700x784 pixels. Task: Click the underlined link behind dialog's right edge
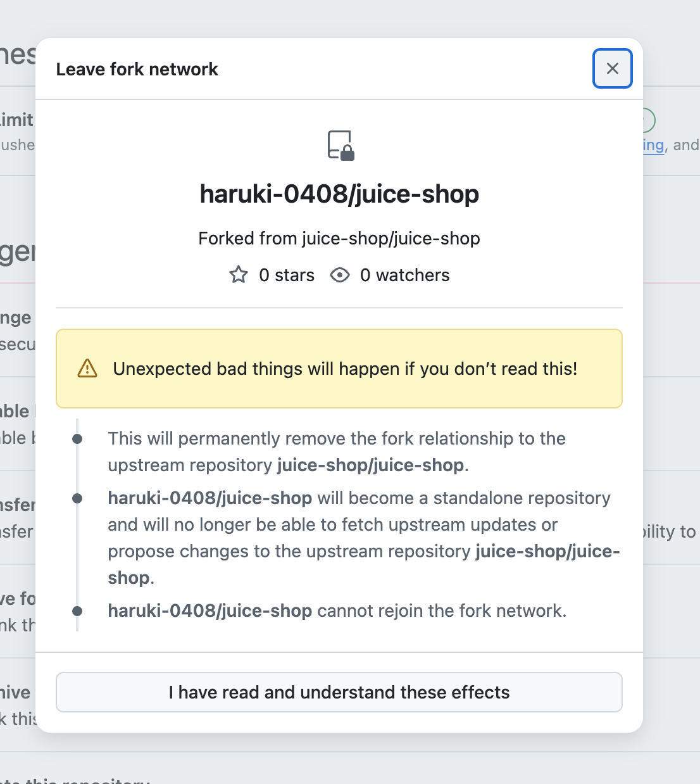click(653, 145)
